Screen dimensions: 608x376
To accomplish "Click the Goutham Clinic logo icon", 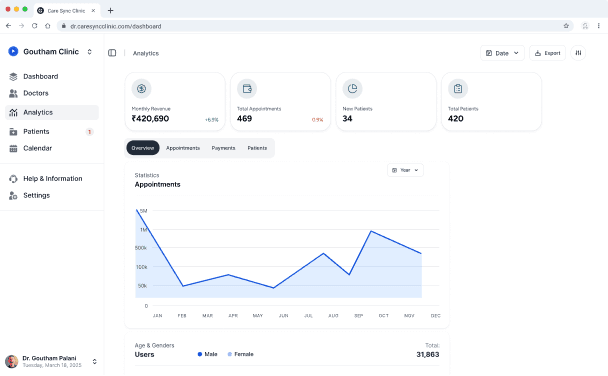I will 13,51.
